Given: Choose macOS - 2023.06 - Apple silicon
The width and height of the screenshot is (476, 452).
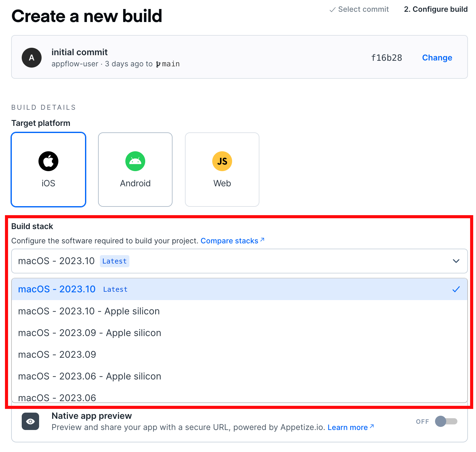Looking at the screenshot, I should [x=240, y=376].
